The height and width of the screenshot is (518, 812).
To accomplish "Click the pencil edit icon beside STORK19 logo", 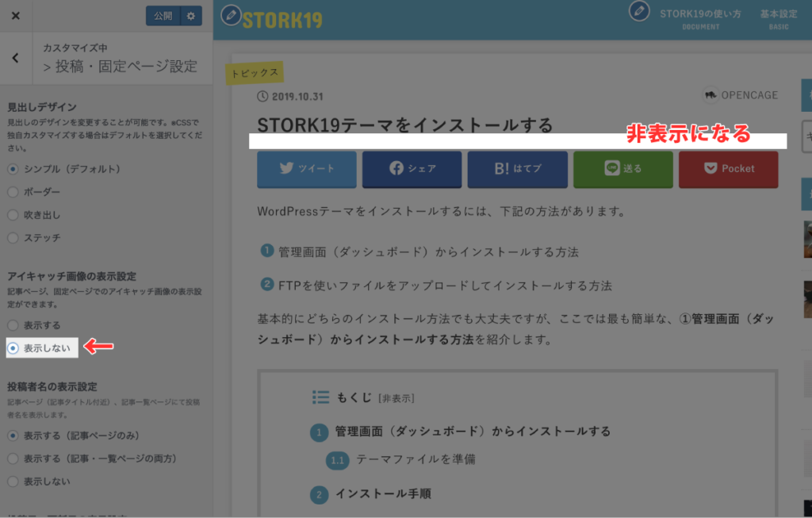I will (x=231, y=15).
